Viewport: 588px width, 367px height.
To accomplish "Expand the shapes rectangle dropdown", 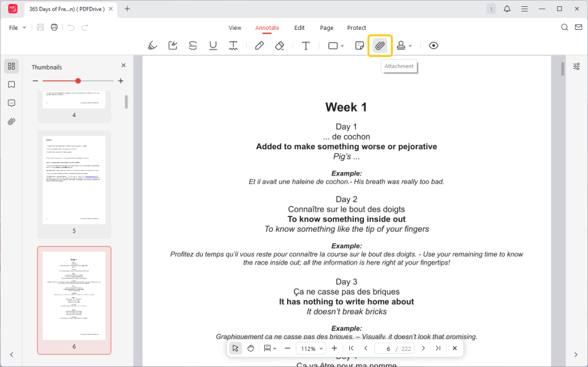I will tap(342, 46).
